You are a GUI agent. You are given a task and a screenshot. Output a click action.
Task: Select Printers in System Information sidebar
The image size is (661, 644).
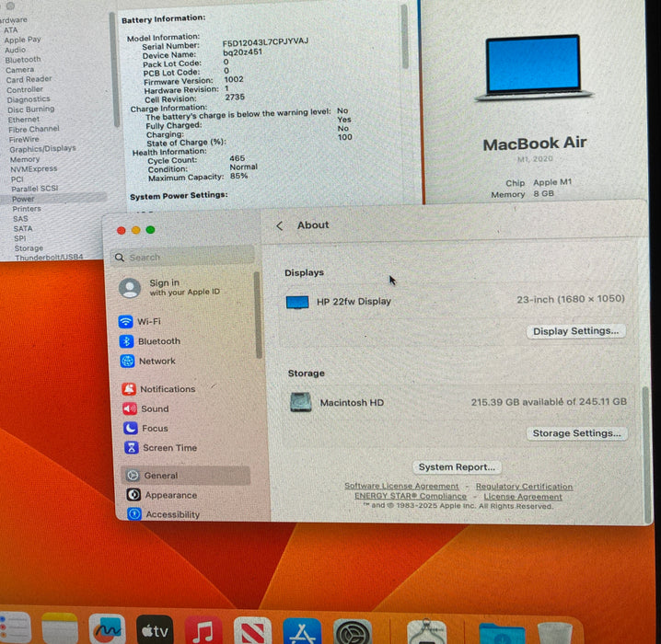click(x=27, y=209)
